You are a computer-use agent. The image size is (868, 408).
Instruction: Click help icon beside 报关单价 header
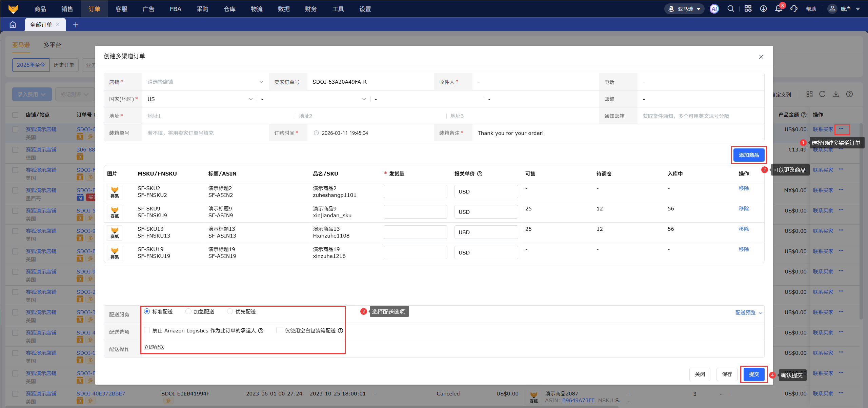click(480, 174)
